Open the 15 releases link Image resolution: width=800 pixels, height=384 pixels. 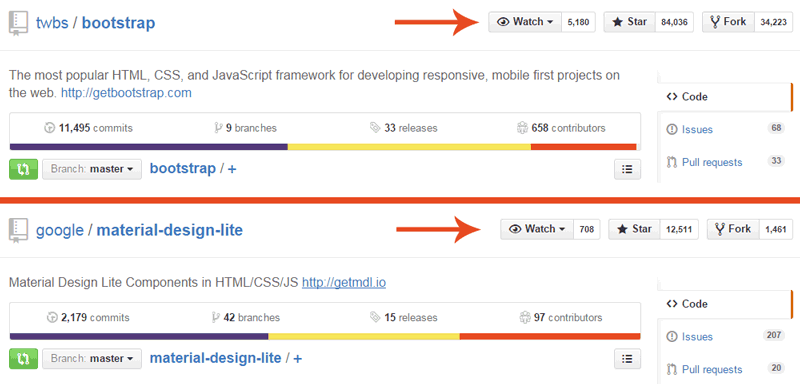(x=404, y=318)
